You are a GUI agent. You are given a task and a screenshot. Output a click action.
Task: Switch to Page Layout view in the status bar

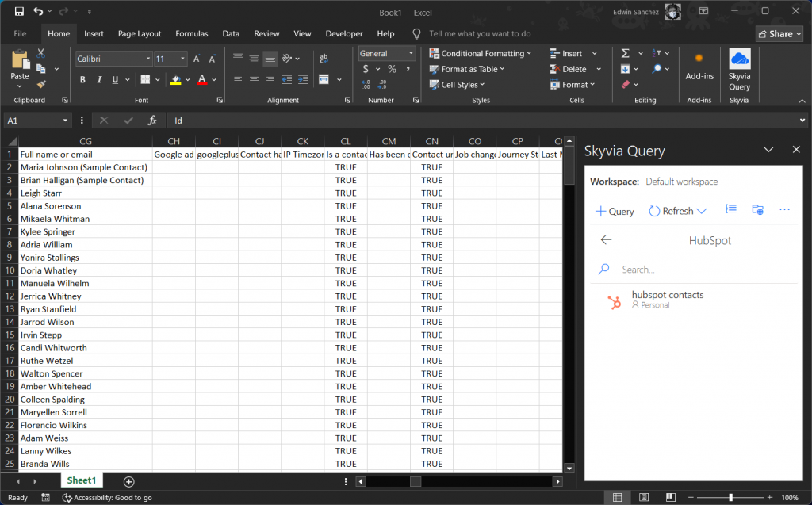[x=644, y=497]
